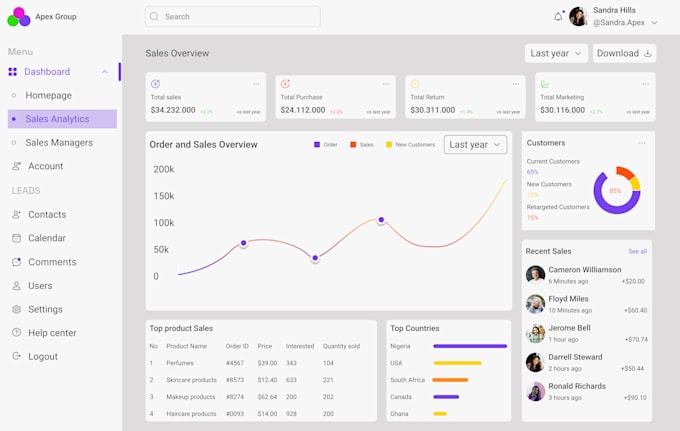This screenshot has width=680, height=431.
Task: Click the Help center icon
Action: (16, 333)
